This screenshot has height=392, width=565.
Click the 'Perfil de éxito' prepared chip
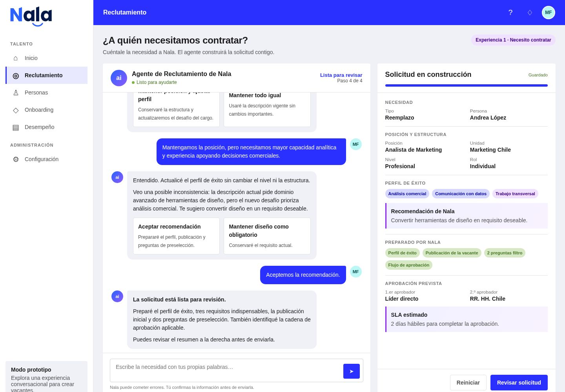click(403, 253)
